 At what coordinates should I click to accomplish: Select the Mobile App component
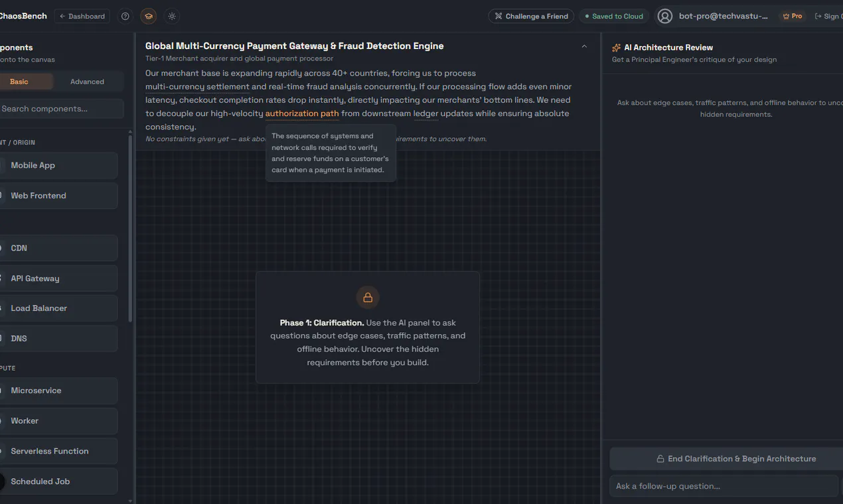point(58,165)
